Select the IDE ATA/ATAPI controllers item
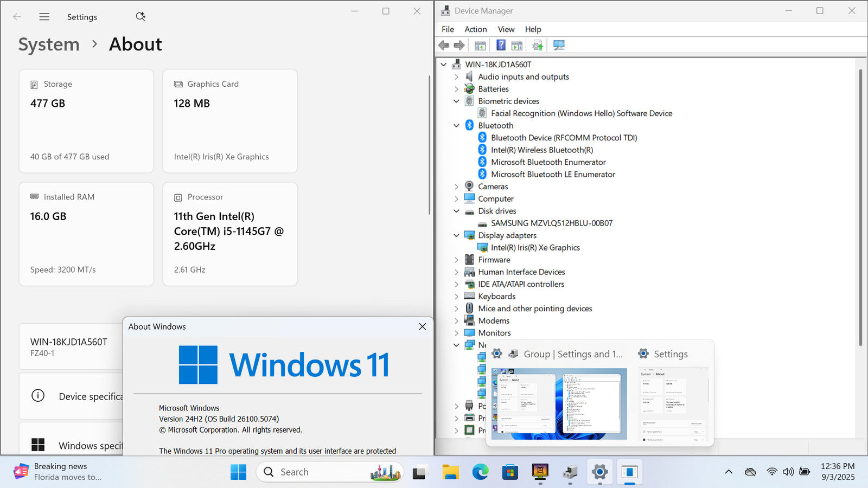 coord(521,284)
